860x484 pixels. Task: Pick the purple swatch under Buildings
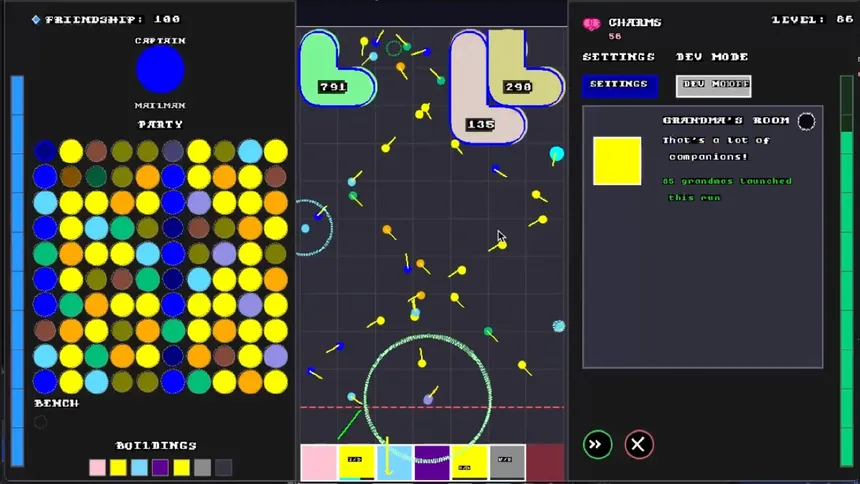160,468
